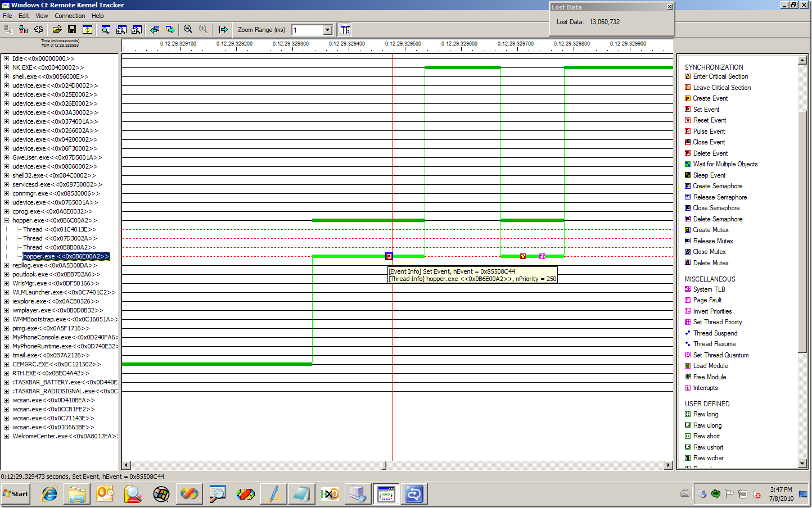Image resolution: width=812 pixels, height=508 pixels.
Task: Expand the CEMGRC.EXE process node
Action: (x=6, y=364)
